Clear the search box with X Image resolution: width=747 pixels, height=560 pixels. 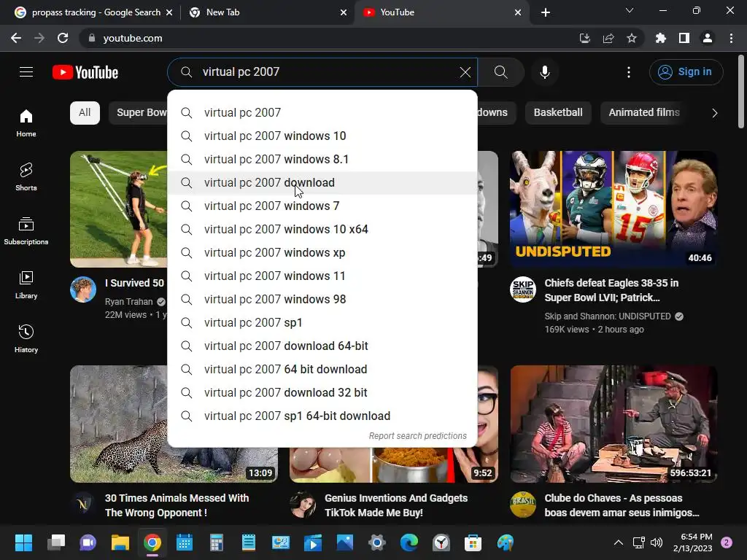(x=465, y=72)
